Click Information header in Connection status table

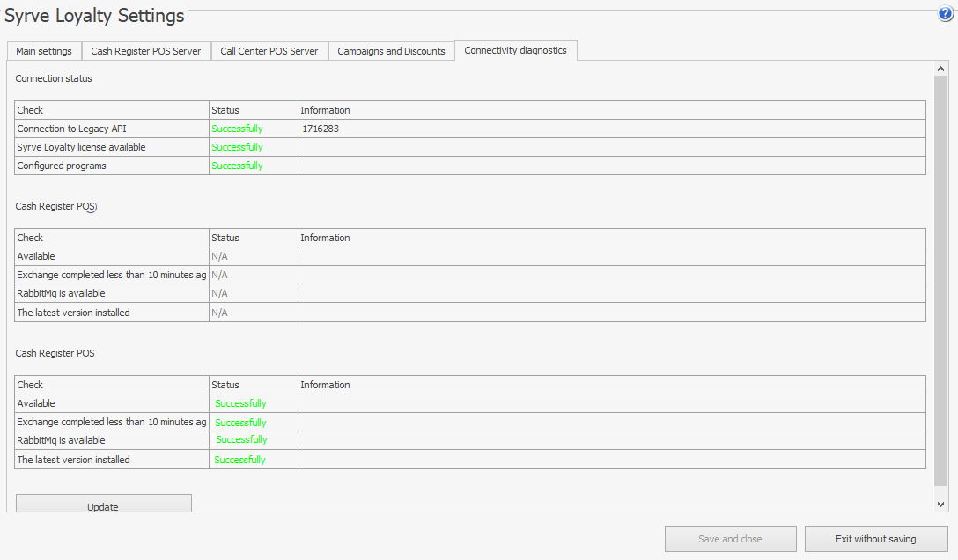click(325, 110)
